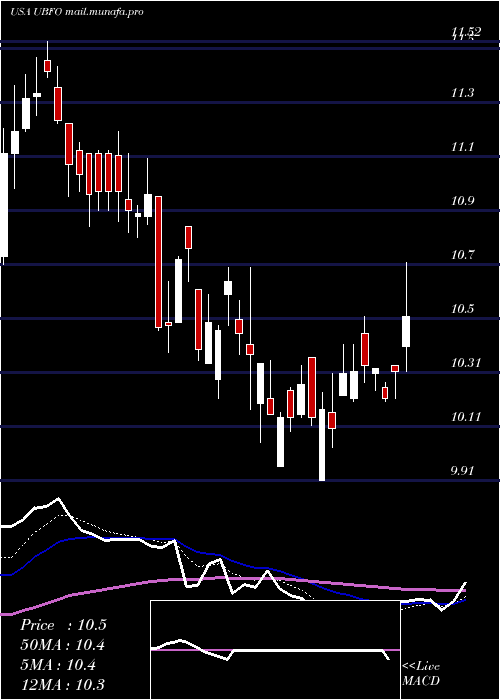Click the 11.52 top price label
This screenshot has height=700, width=500.
click(466, 32)
